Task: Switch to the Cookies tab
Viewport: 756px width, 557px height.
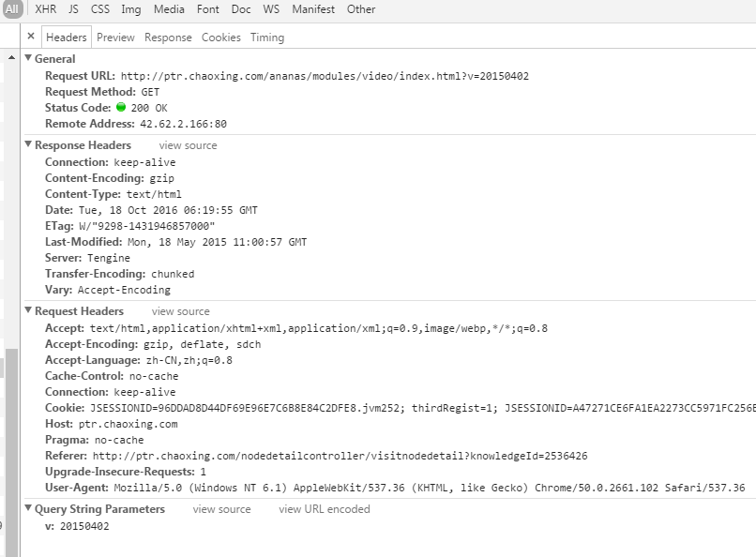Action: tap(220, 38)
